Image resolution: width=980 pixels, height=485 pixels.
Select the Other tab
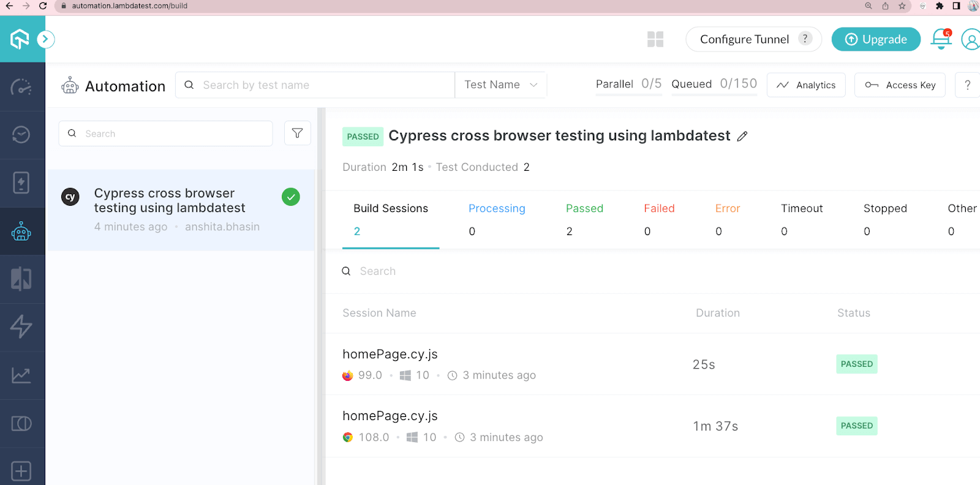962,219
